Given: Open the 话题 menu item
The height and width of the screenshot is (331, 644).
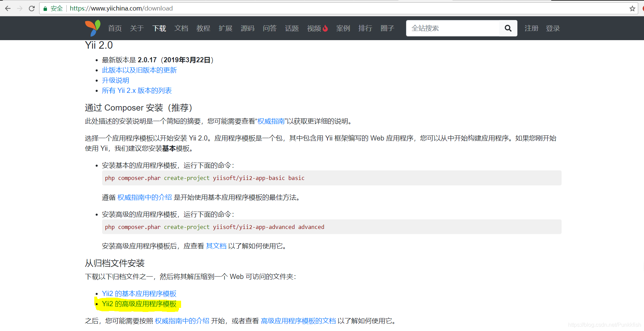Looking at the screenshot, I should point(292,28).
